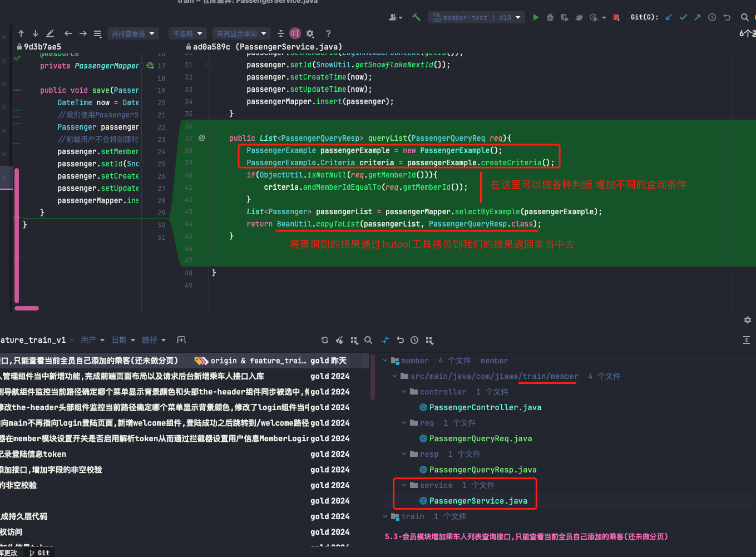
Task: Select PassengerQueryReq.java in changed files
Action: 481,438
